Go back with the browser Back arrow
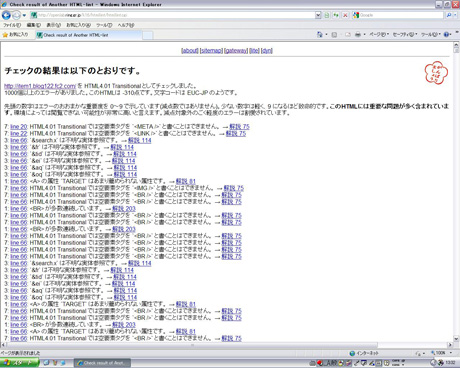This screenshot has height=368, width=460. [x=6, y=15]
